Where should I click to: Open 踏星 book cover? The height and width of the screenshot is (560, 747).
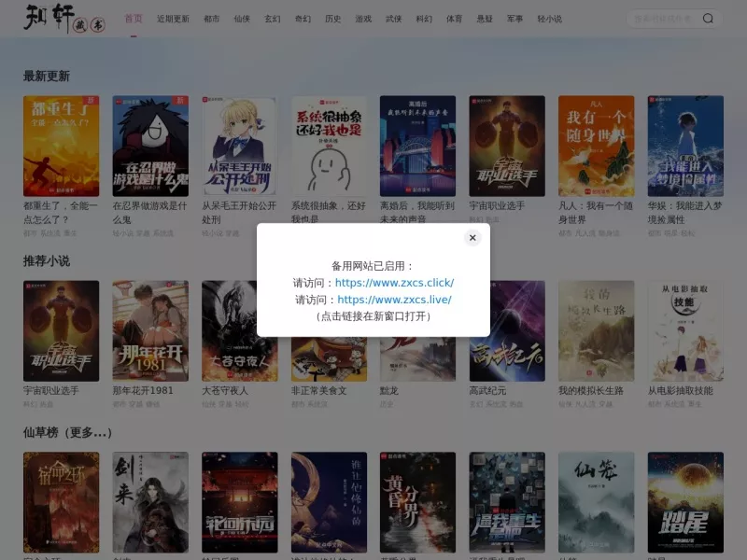(685, 502)
